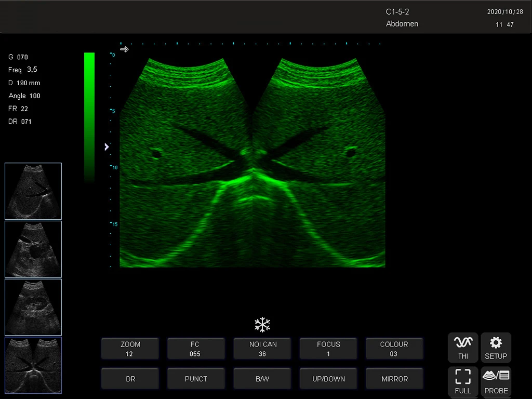The height and width of the screenshot is (399, 532).
Task: Open the first grayscale liver thumbnail
Action: pos(33,191)
